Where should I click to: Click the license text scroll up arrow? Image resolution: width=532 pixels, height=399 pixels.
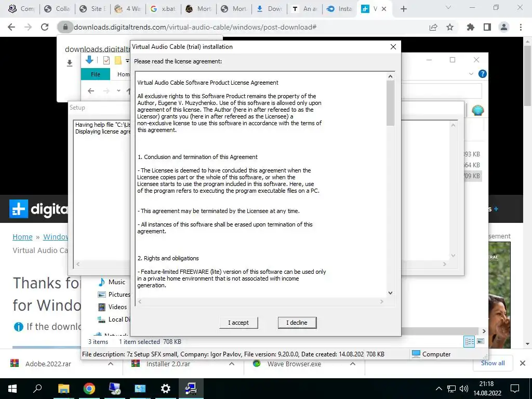[x=390, y=77]
